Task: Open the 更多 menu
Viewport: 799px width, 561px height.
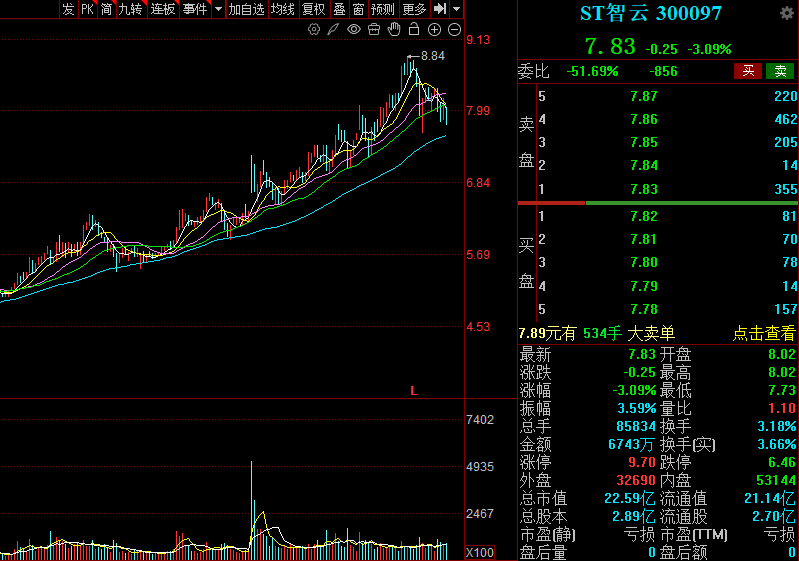Action: 414,9
